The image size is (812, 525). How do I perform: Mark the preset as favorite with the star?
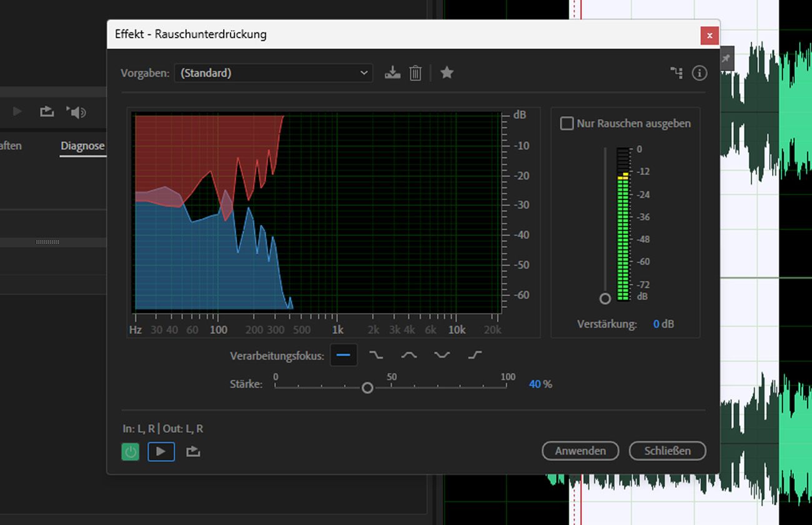(447, 73)
